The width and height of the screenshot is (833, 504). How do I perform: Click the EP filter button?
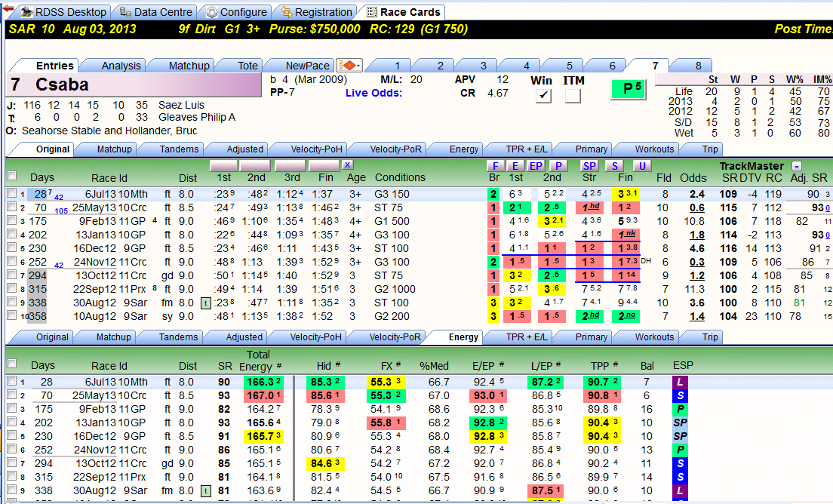pos(536,166)
